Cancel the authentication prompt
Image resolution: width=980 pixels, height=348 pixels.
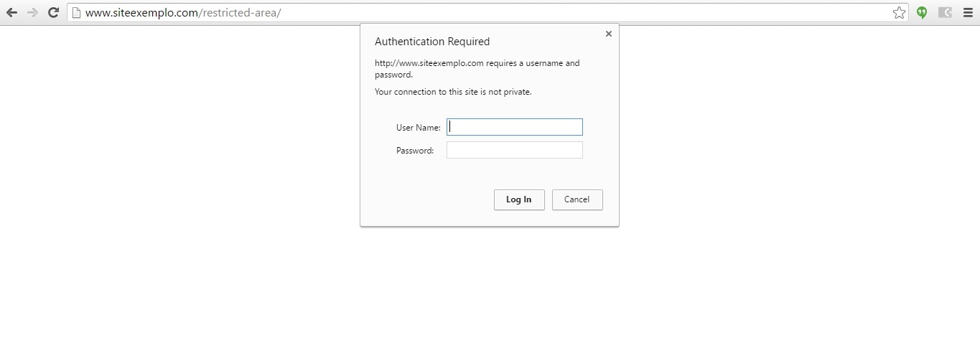pos(577,199)
